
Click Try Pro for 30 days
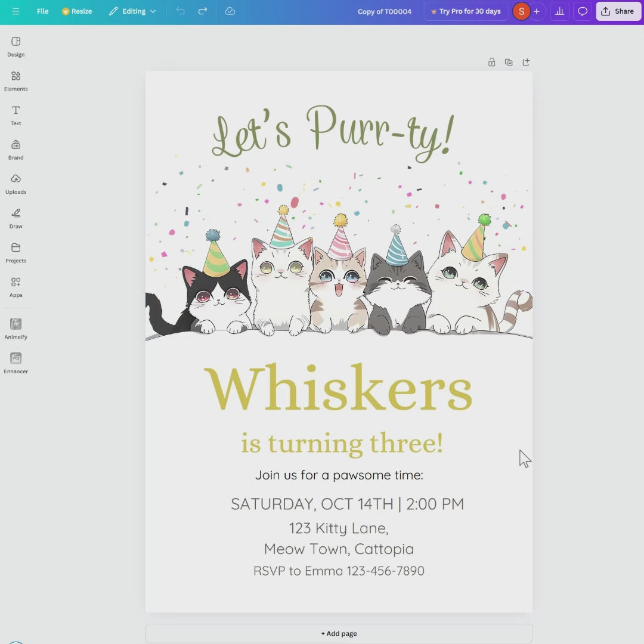[466, 11]
